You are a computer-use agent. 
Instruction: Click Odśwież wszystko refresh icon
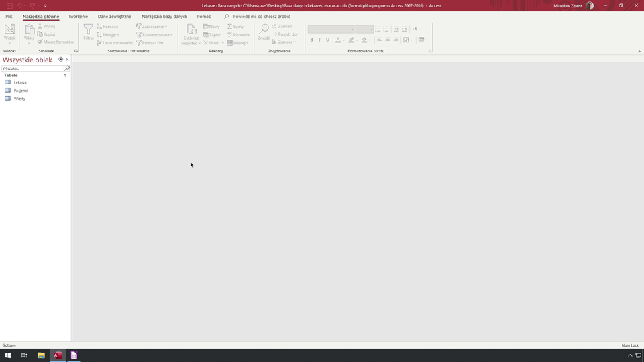pos(191,29)
